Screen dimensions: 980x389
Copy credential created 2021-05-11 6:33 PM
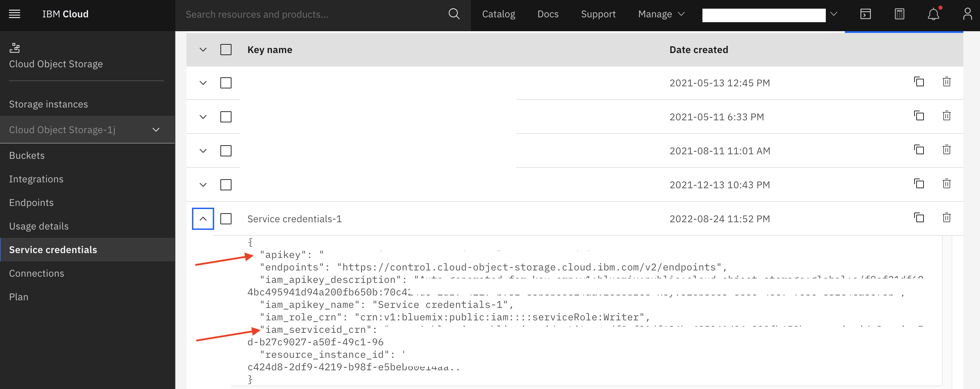pyautogui.click(x=919, y=116)
